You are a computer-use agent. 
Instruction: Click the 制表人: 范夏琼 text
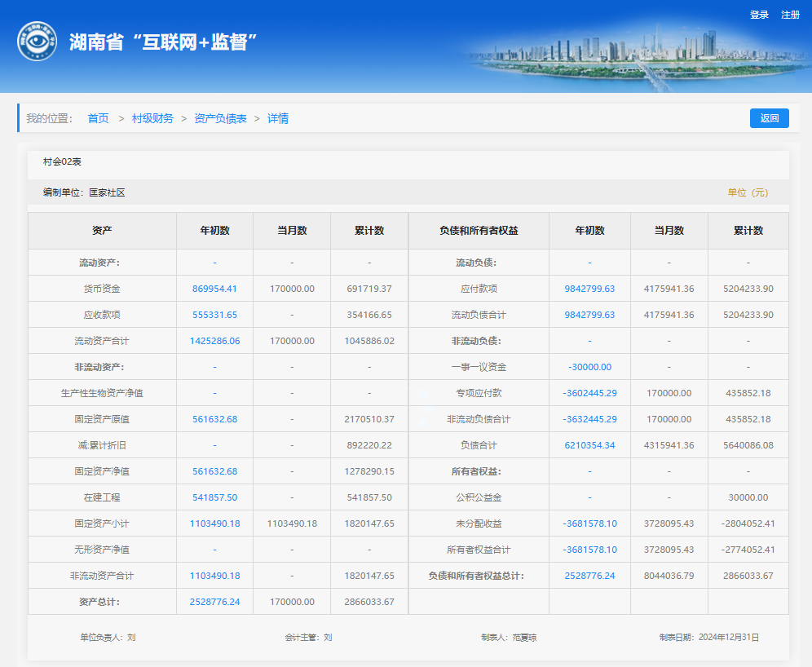pyautogui.click(x=509, y=638)
